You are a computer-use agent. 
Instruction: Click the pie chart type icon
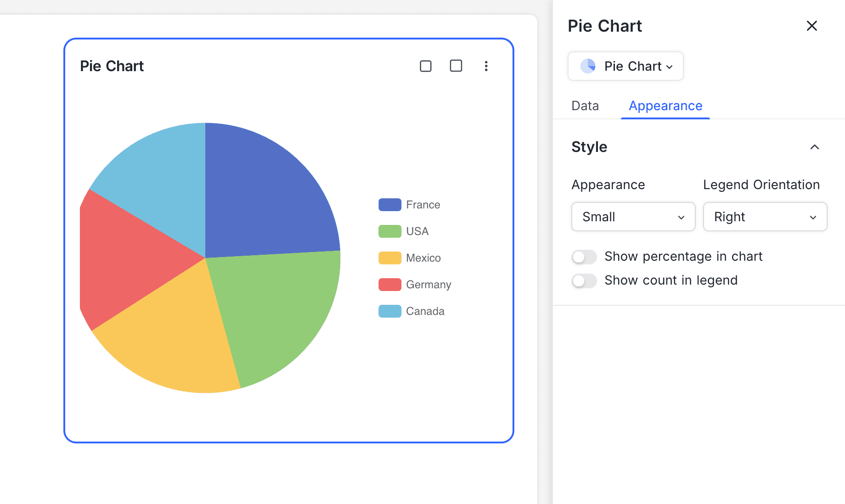coord(588,67)
